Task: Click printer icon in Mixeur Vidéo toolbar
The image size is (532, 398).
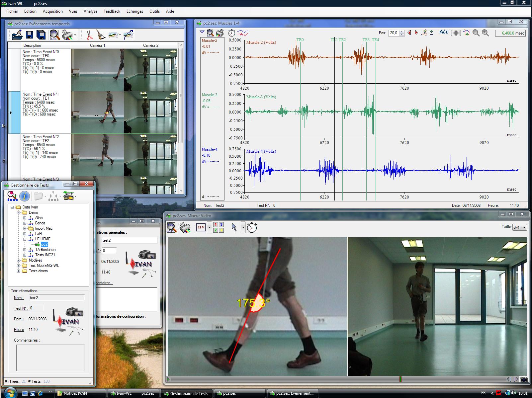Action: pos(185,227)
